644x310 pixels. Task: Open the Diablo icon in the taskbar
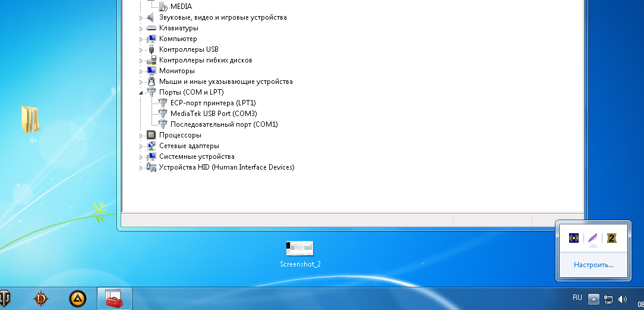[41, 298]
